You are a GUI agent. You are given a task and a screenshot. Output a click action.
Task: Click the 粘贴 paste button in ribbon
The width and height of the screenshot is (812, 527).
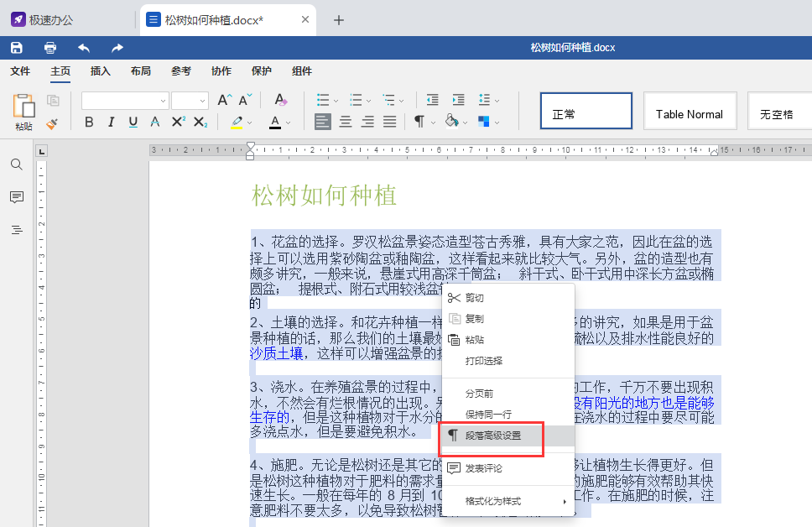tap(23, 112)
